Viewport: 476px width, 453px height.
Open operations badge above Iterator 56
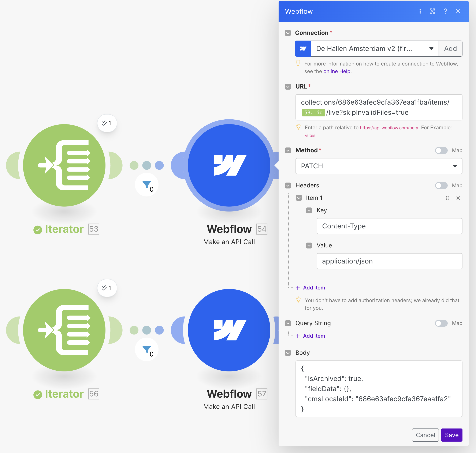coord(107,288)
